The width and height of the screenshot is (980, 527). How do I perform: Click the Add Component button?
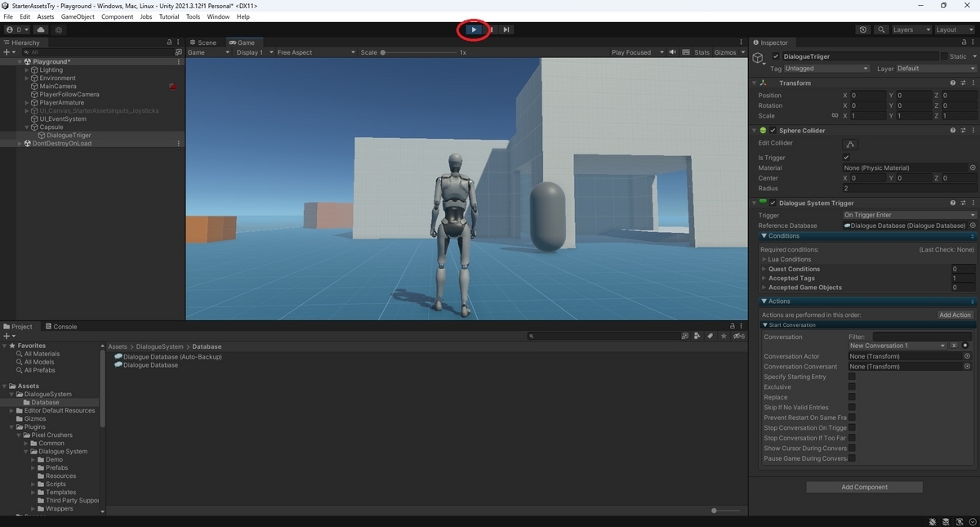click(x=864, y=487)
